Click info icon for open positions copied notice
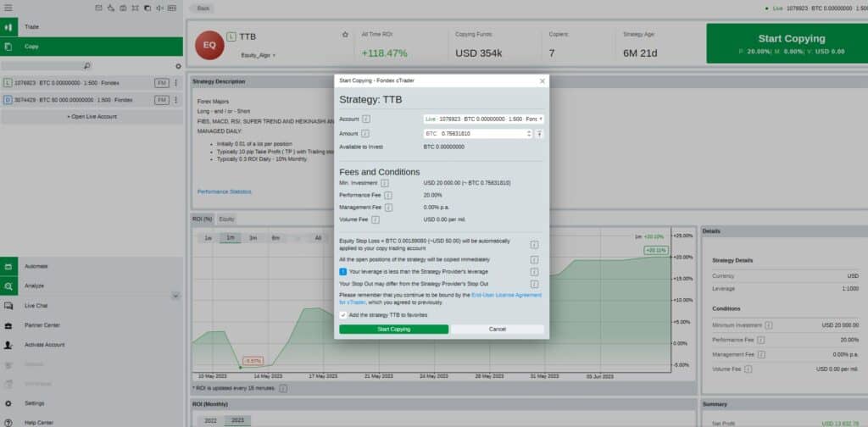 click(534, 259)
